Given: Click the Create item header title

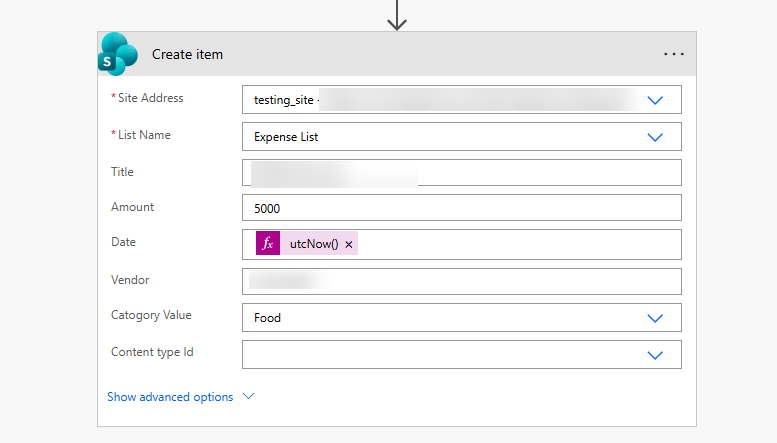Looking at the screenshot, I should [187, 54].
